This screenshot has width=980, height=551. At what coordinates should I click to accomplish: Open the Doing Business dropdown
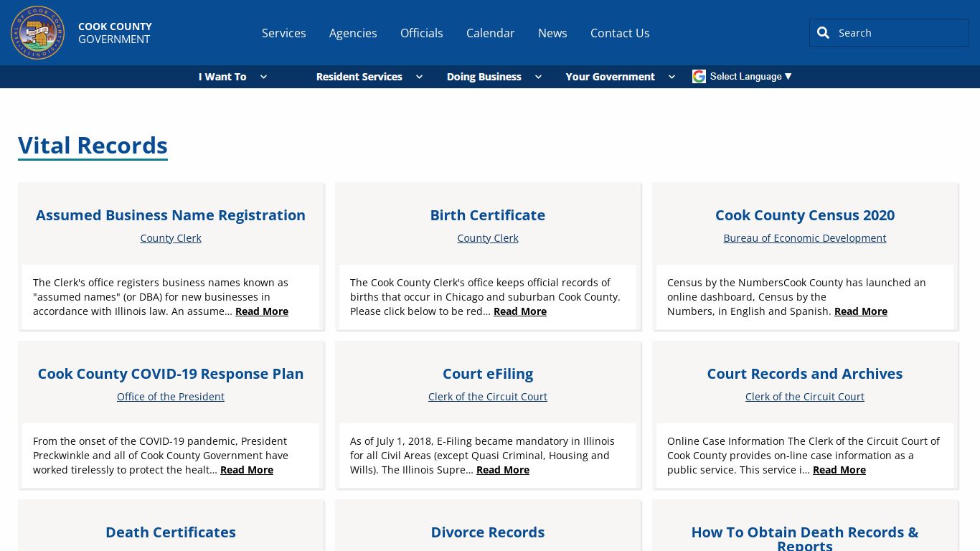(x=484, y=77)
